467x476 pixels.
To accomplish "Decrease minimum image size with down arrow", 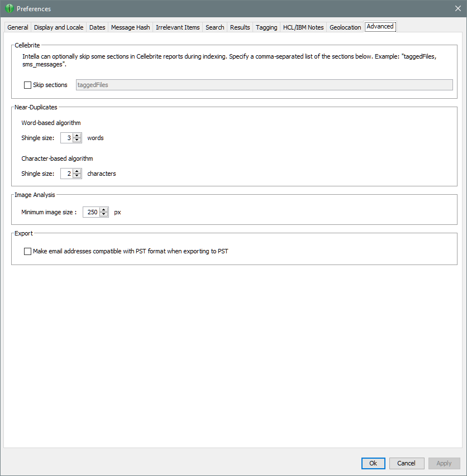I will (x=104, y=214).
